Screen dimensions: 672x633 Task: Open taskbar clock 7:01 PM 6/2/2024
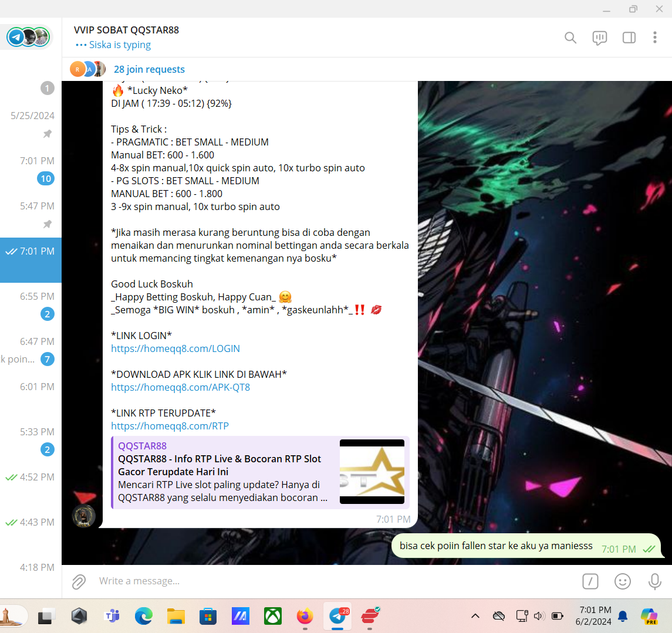593,616
